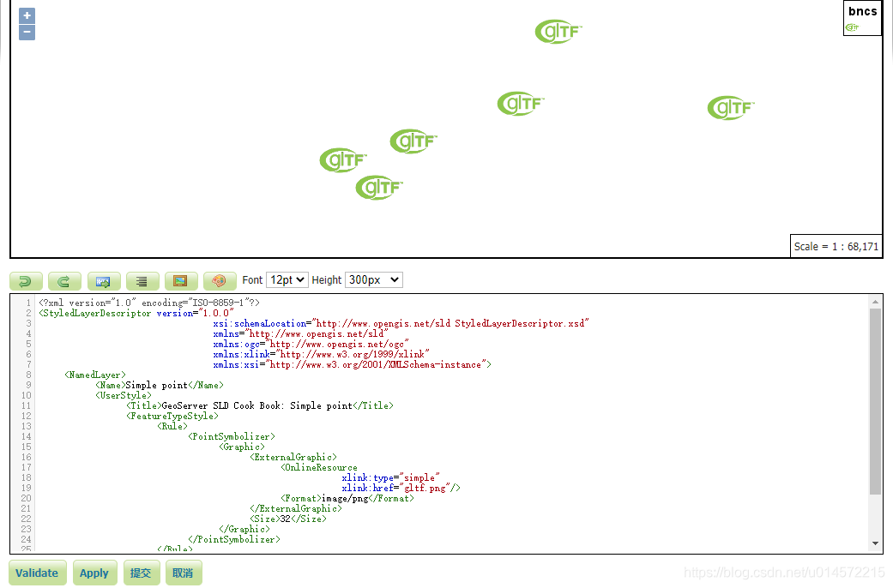Image resolution: width=893 pixels, height=588 pixels.
Task: Click the NamedLayer opening tag line
Action: pyautogui.click(x=95, y=375)
